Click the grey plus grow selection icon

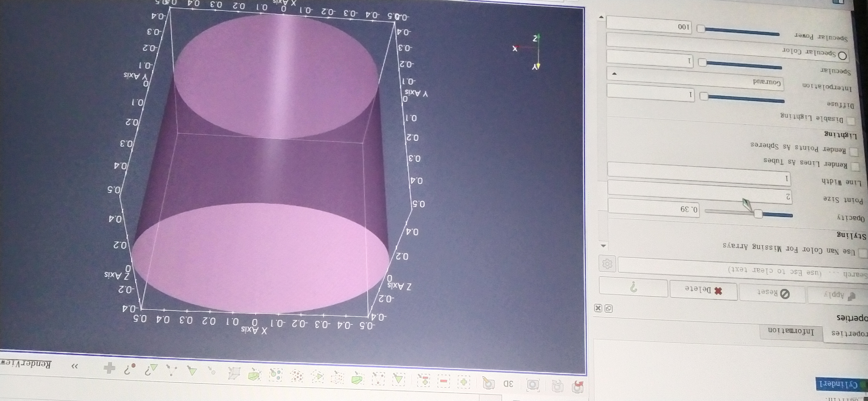click(110, 368)
